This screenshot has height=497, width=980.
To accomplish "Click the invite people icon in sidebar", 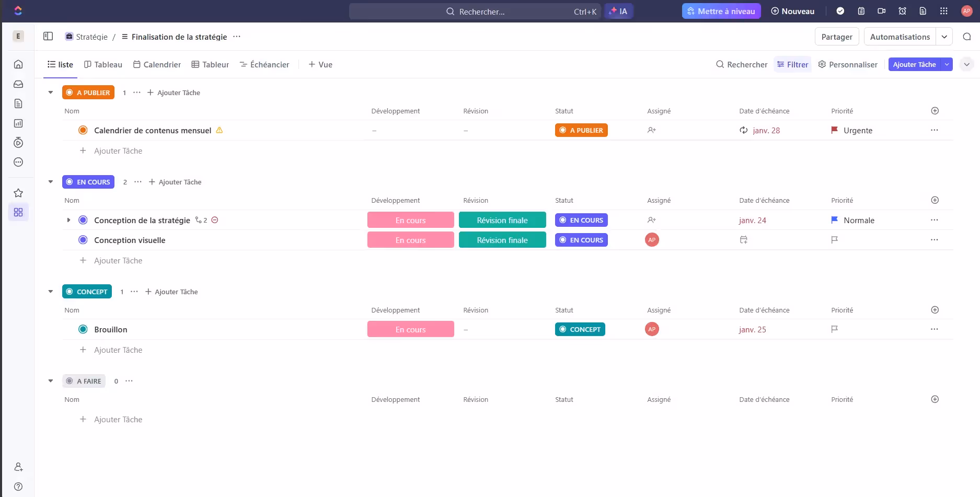I will coord(18,467).
